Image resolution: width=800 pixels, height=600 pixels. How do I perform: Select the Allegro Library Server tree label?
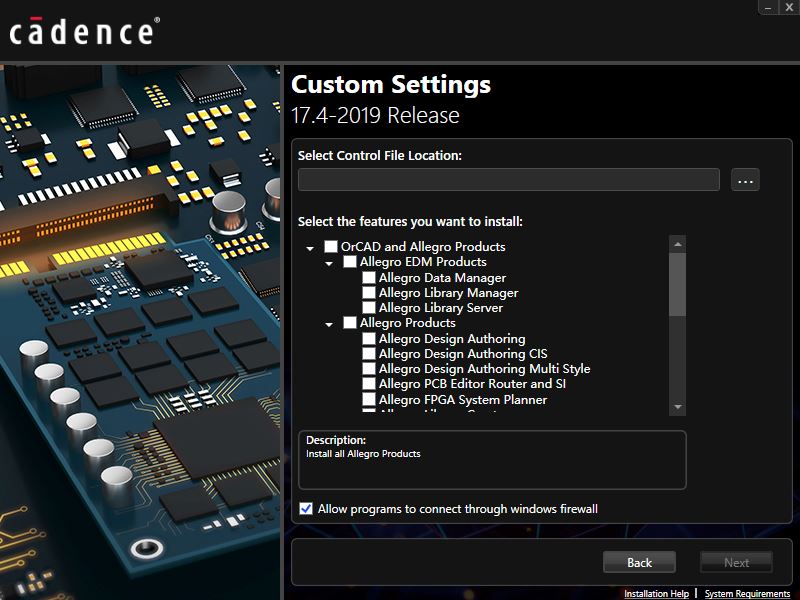click(x=441, y=308)
